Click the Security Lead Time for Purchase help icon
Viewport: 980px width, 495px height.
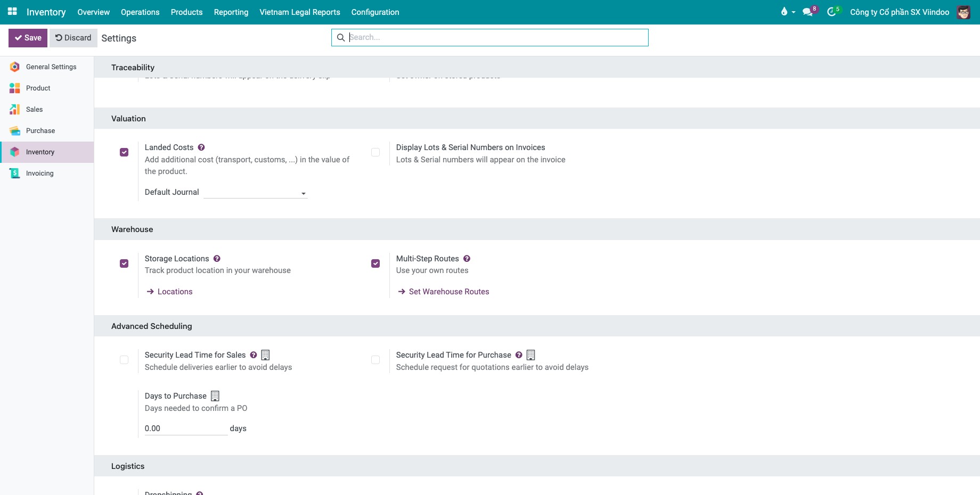coord(519,355)
